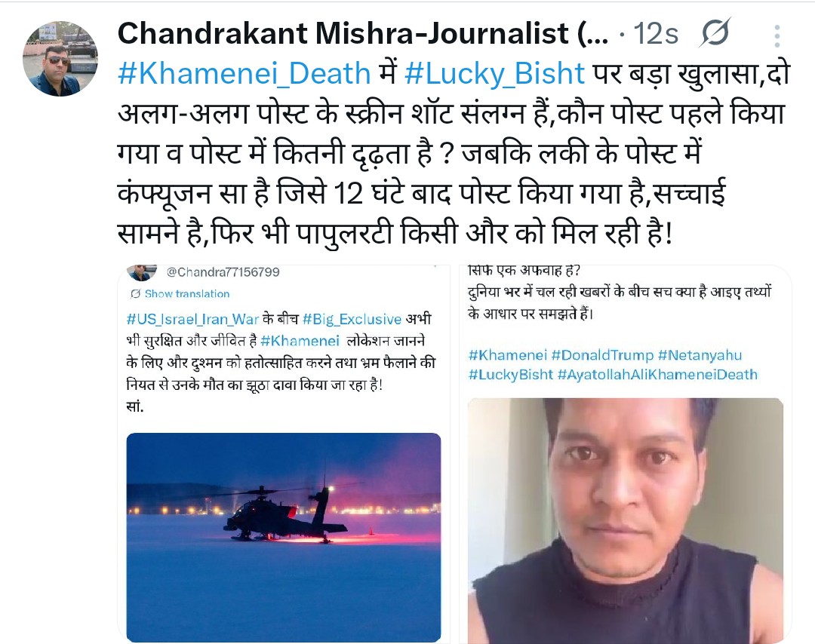Click Show translation in the left screenshot
The width and height of the screenshot is (815, 644).
coord(186,294)
